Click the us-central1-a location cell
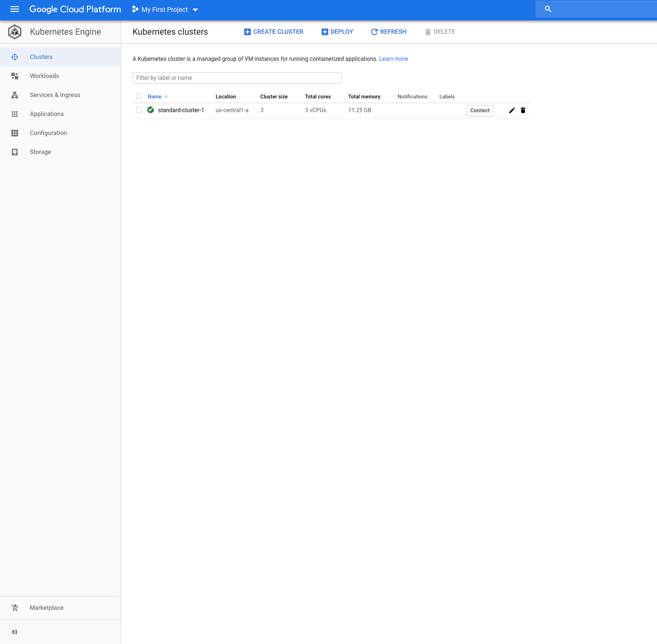657x644 pixels. tap(232, 110)
